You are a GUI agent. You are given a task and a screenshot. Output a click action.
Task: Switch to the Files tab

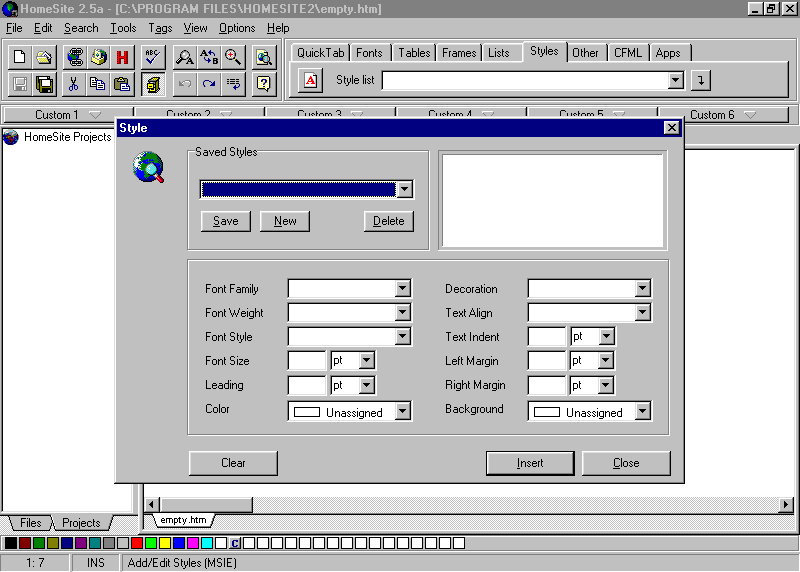31,523
